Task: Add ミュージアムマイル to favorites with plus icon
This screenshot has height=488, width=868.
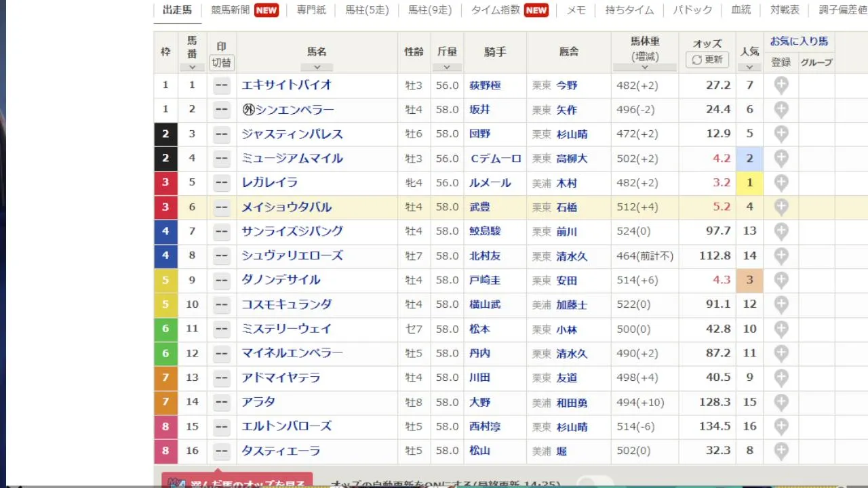Action: tap(781, 159)
